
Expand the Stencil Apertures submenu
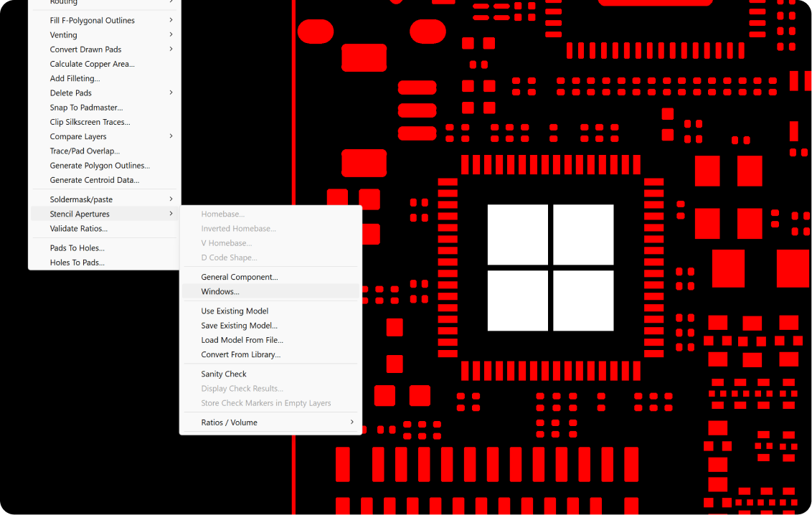point(80,214)
